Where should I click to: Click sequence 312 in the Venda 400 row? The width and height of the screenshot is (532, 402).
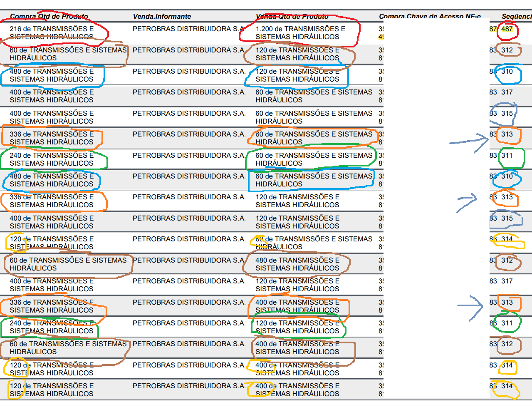pos(507,344)
